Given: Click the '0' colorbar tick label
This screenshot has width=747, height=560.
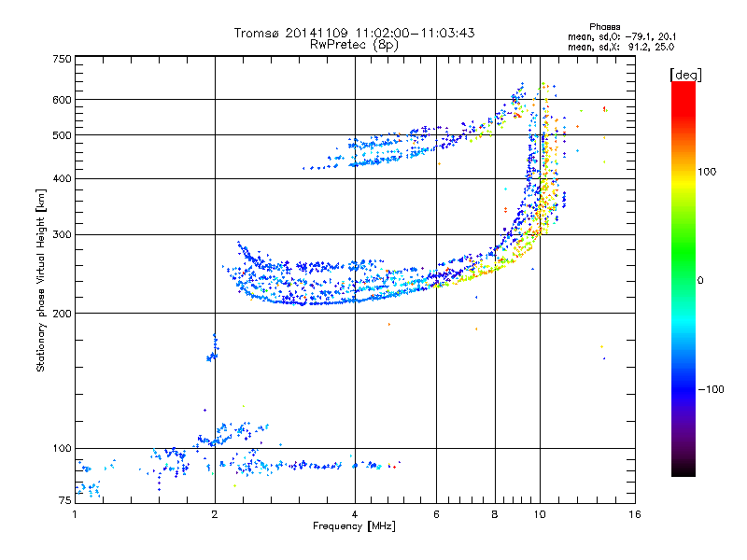Looking at the screenshot, I should (700, 280).
